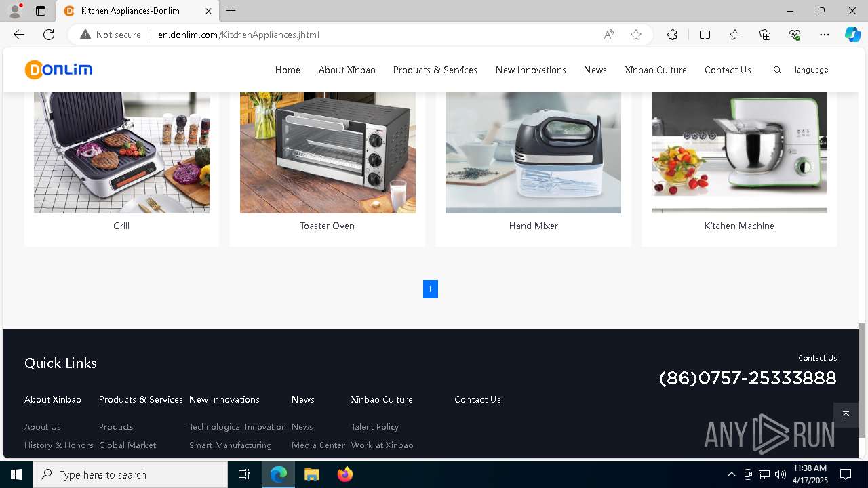Open New Innovations top menu
The width and height of the screenshot is (868, 488).
[x=530, y=70]
